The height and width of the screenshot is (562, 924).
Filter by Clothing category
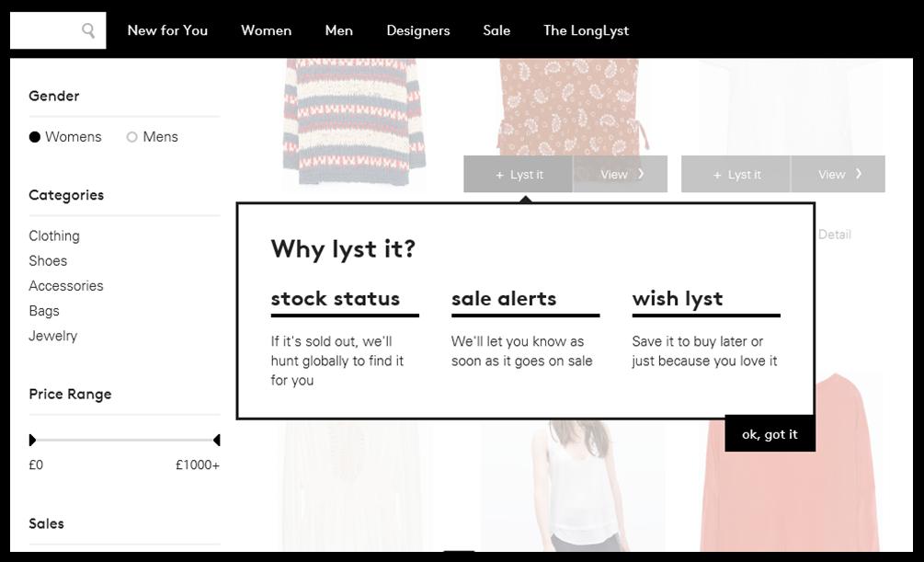tap(54, 236)
